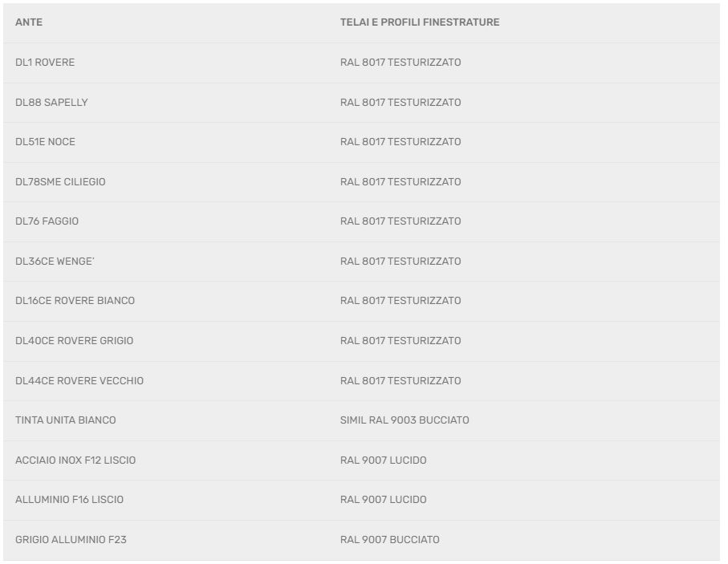Screen dimensions: 728x564
Task: Click RAL 9007 LUCIDO in the ACCIAIO INOX row
Action: 383,461
